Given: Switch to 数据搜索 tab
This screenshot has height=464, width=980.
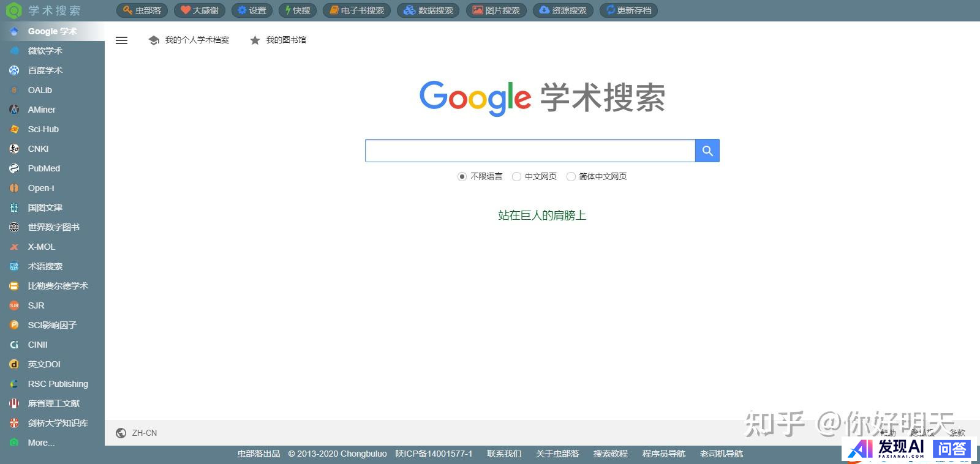Looking at the screenshot, I should click(428, 10).
